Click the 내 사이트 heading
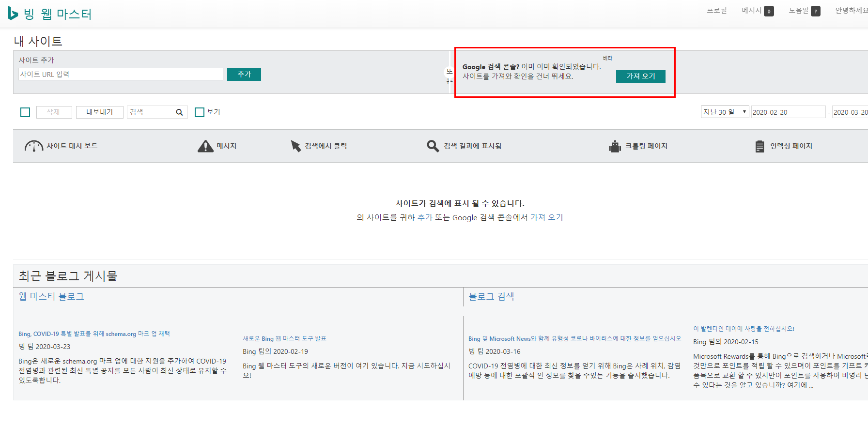The image size is (868, 426). (x=38, y=41)
